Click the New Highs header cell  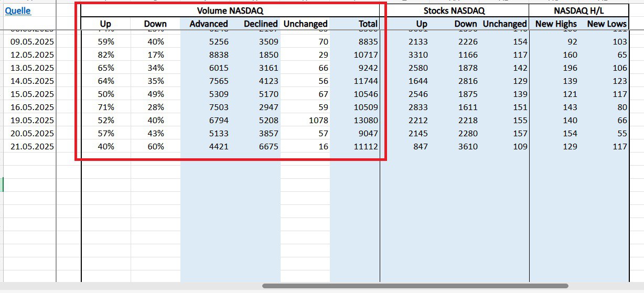point(555,24)
